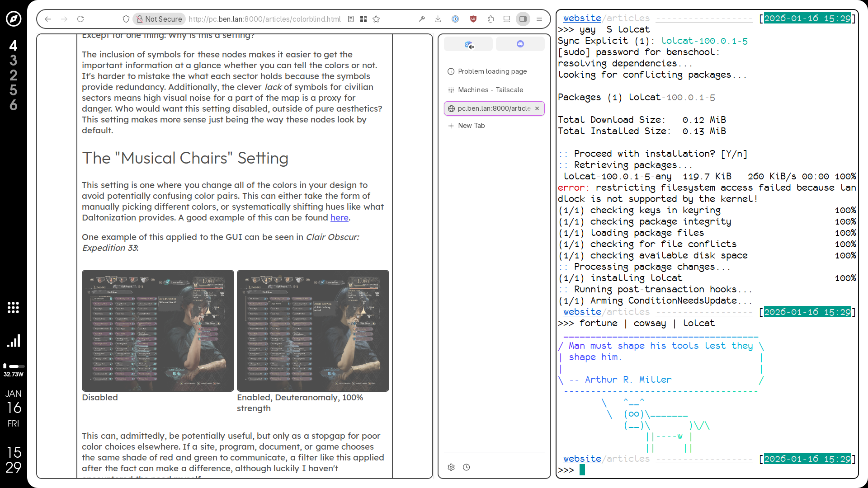Image resolution: width=868 pixels, height=488 pixels.
Task: Open the app grid launcher in dock
Action: 13,308
